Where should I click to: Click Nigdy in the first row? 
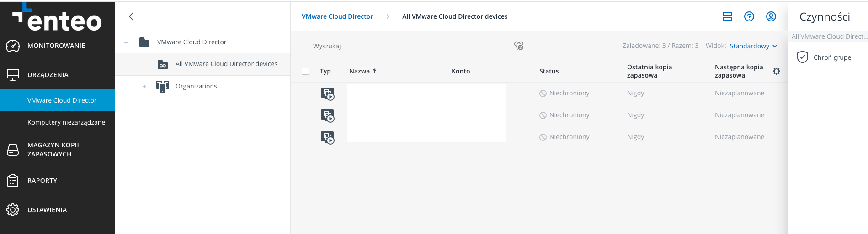[635, 93]
